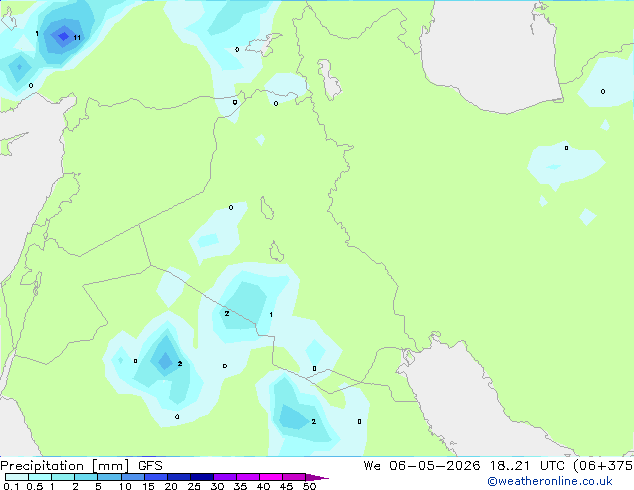Screen dimensions: 634x490
Task: Select the dark navy swatch between 25 and 30
Action: coord(202,477)
